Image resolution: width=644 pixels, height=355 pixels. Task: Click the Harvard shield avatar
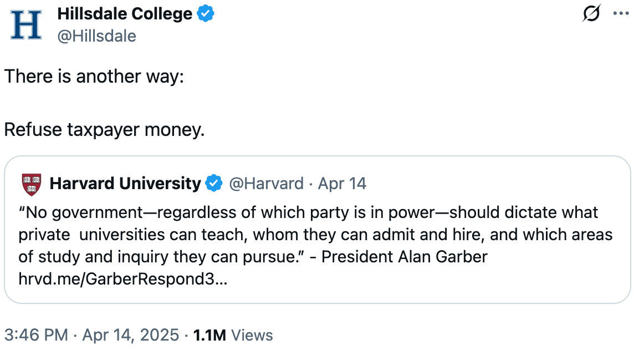(x=32, y=184)
